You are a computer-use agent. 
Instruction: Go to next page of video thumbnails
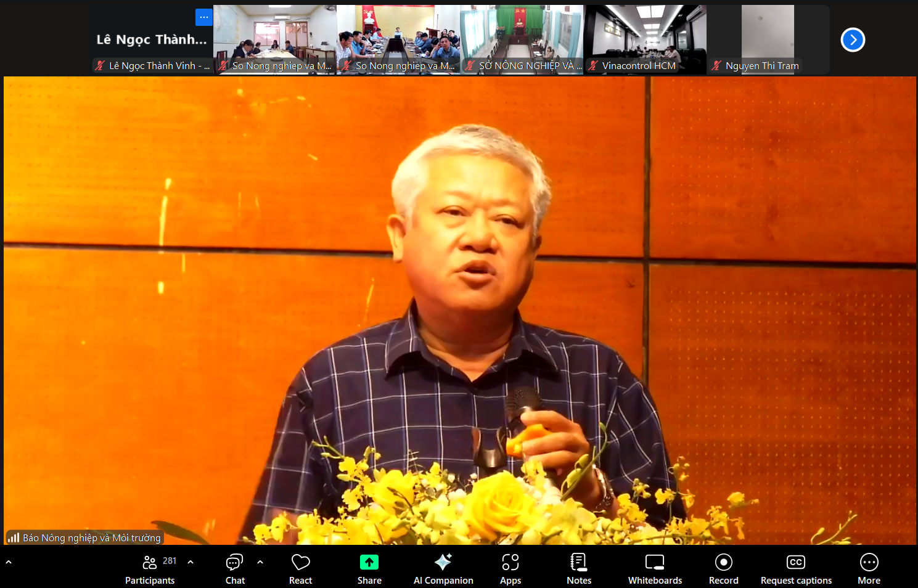(853, 40)
